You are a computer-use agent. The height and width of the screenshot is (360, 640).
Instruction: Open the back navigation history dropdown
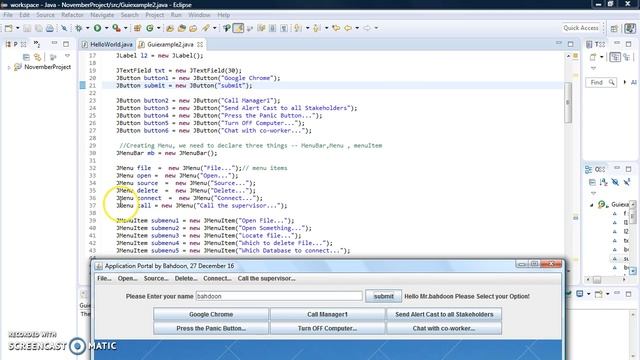(357, 28)
